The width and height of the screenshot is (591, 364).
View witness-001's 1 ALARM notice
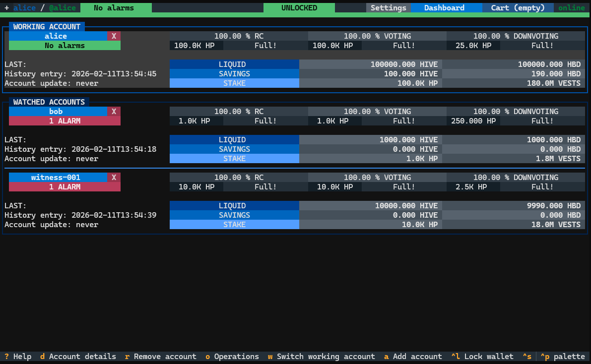65,186
